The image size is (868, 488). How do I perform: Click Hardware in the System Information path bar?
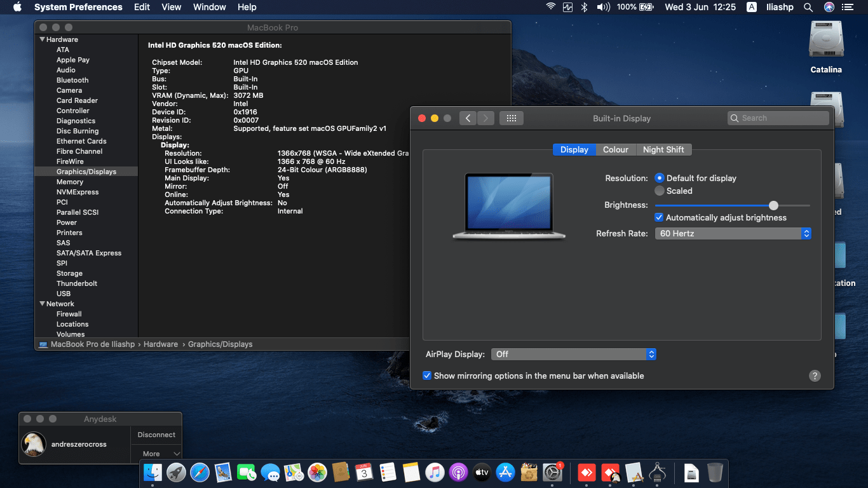(161, 344)
